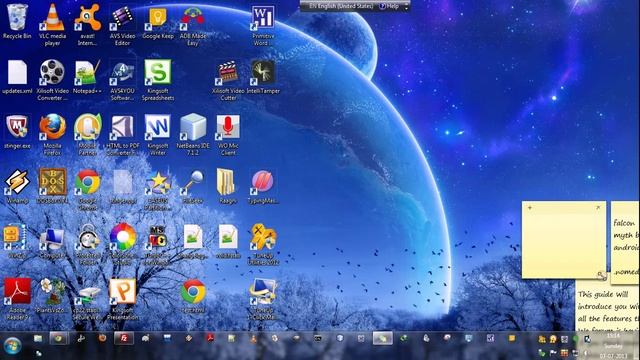Open Notepad++ desktop shortcut

(x=87, y=73)
